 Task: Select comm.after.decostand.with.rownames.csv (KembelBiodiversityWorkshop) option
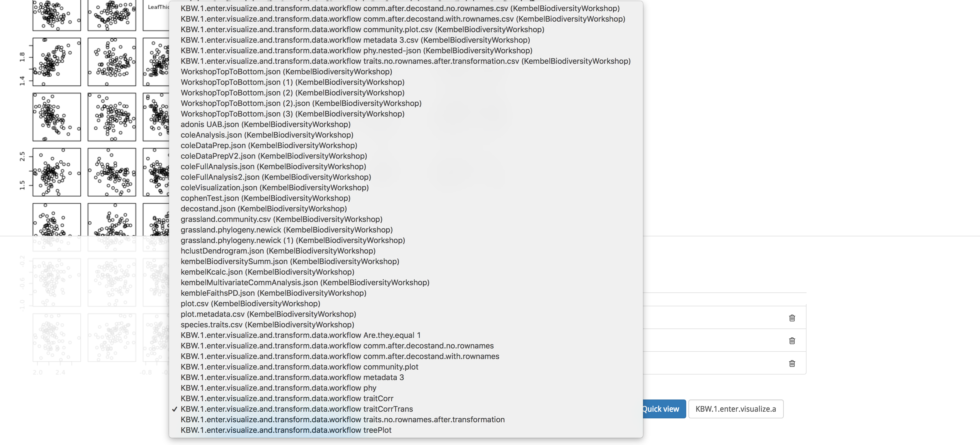point(405,19)
